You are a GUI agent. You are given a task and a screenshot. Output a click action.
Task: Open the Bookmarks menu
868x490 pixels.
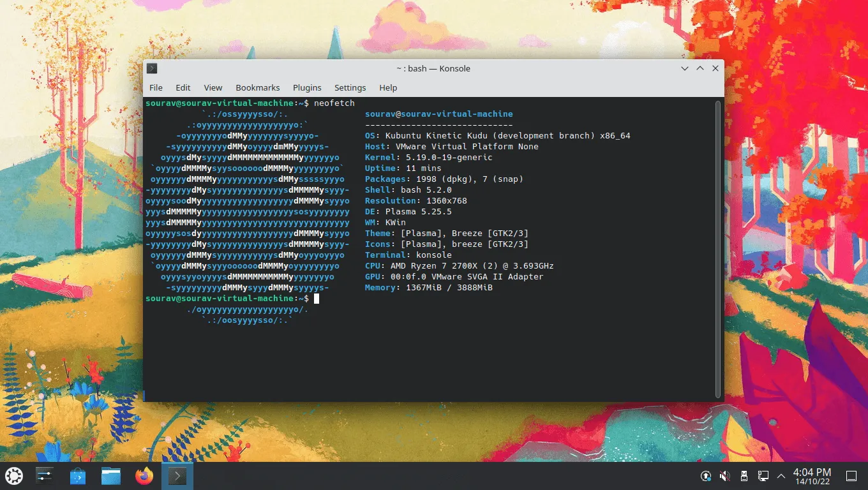click(257, 87)
